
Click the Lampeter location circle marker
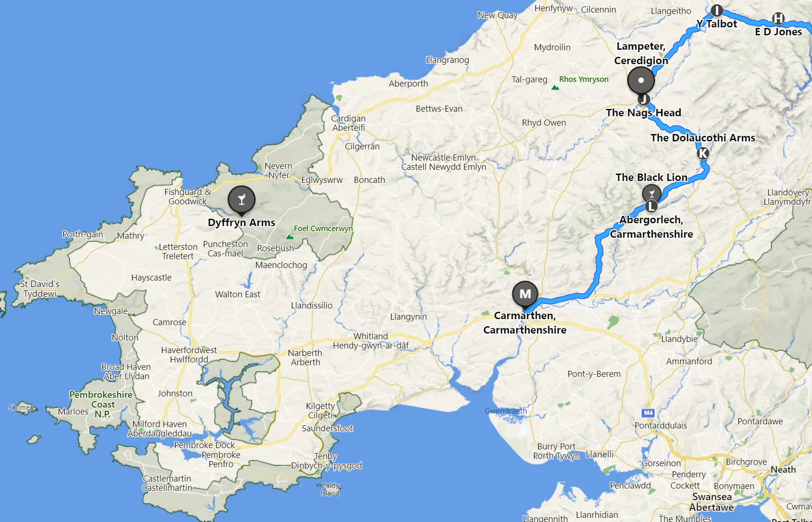(x=641, y=80)
